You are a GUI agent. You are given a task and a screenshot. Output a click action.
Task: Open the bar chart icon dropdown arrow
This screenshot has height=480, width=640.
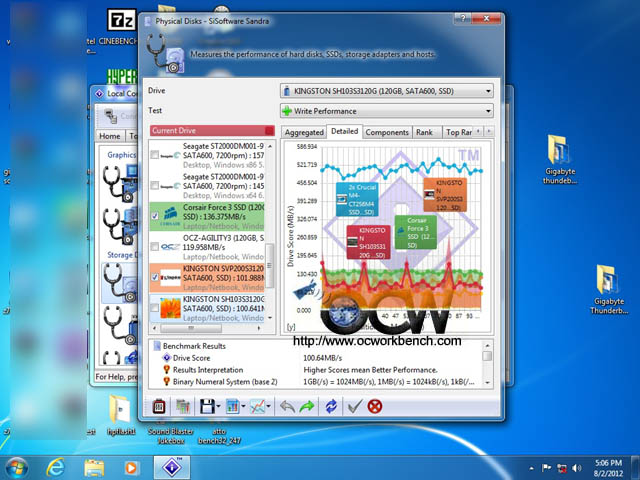click(x=243, y=407)
